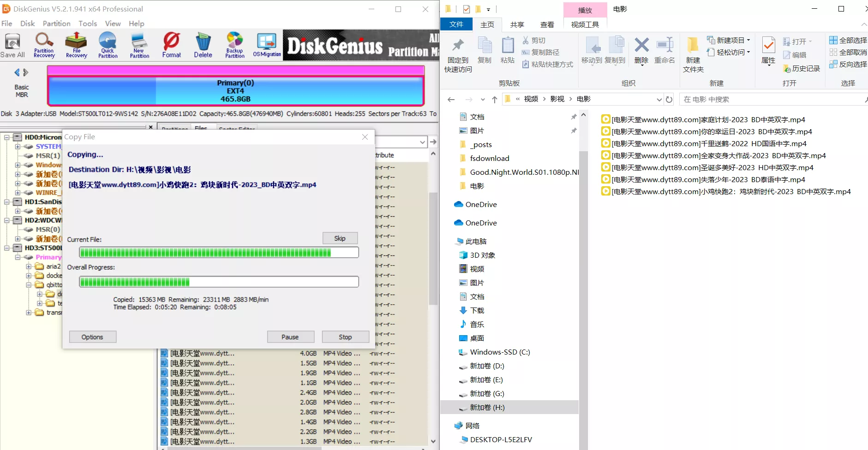Screen dimensions: 868x450
Task: Select the 失落少年-2023 mp4 file
Action: pyautogui.click(x=703, y=179)
